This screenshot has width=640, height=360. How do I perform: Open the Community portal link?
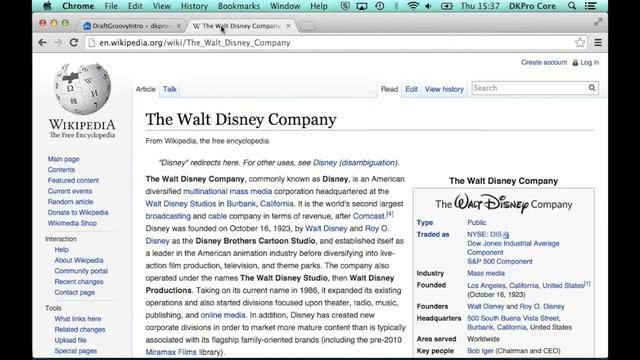pyautogui.click(x=81, y=271)
